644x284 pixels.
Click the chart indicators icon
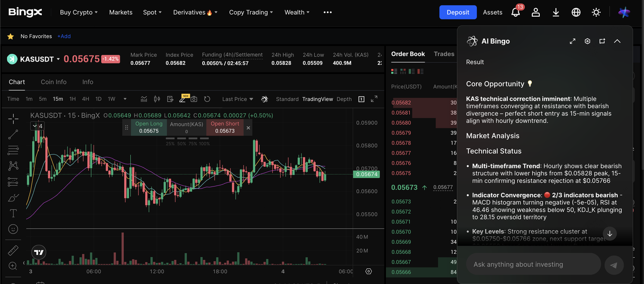coord(144,99)
